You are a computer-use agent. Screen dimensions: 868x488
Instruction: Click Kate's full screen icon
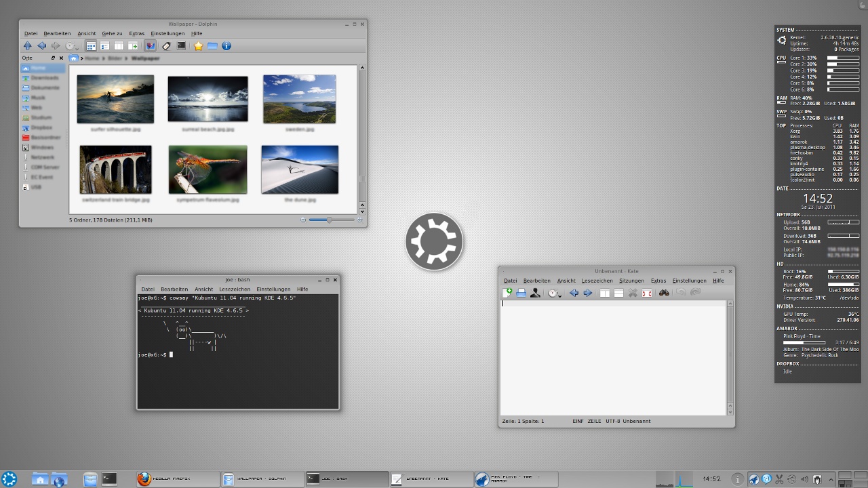pyautogui.click(x=647, y=293)
